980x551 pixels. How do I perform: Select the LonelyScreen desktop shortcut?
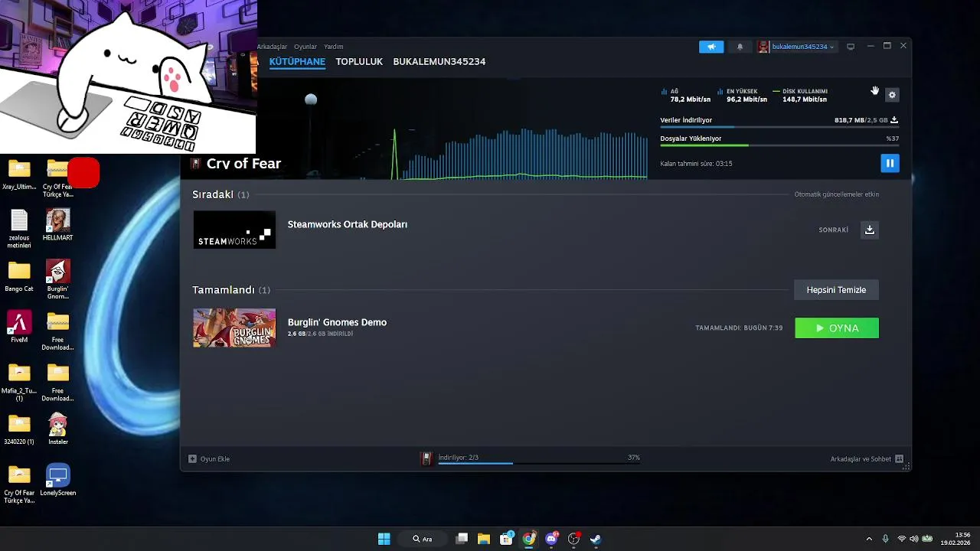click(57, 480)
